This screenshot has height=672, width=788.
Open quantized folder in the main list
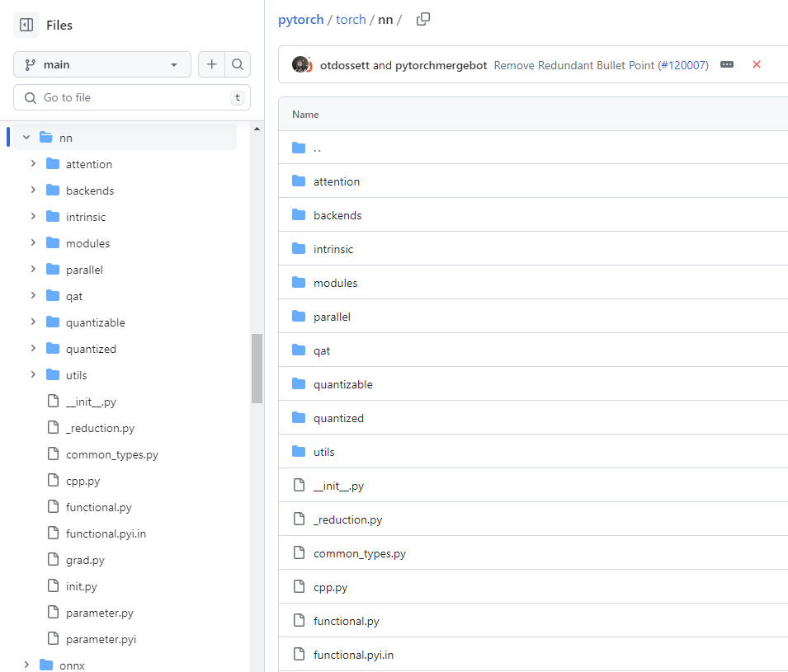[338, 418]
